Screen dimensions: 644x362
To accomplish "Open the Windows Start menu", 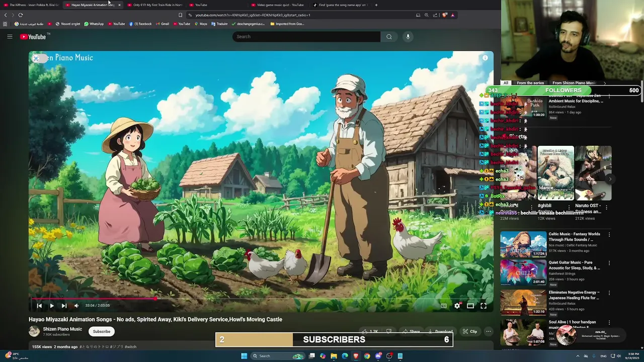I will pos(244,356).
